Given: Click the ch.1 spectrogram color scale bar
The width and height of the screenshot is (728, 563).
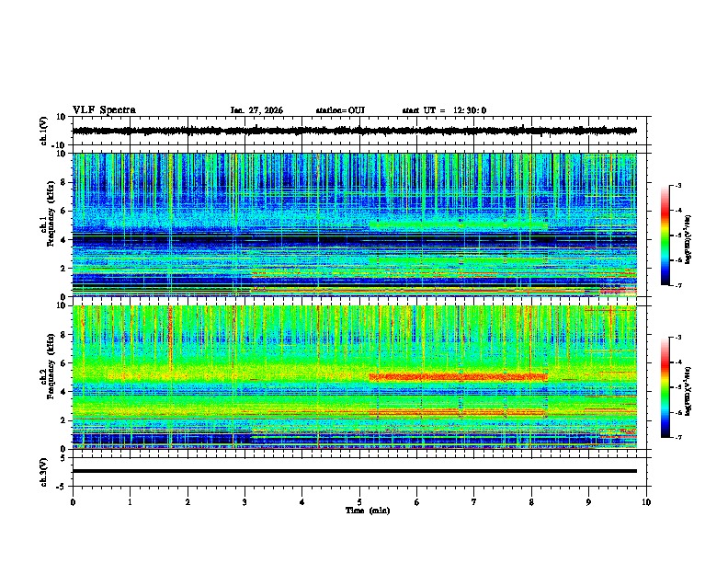Looking at the screenshot, I should click(x=665, y=236).
